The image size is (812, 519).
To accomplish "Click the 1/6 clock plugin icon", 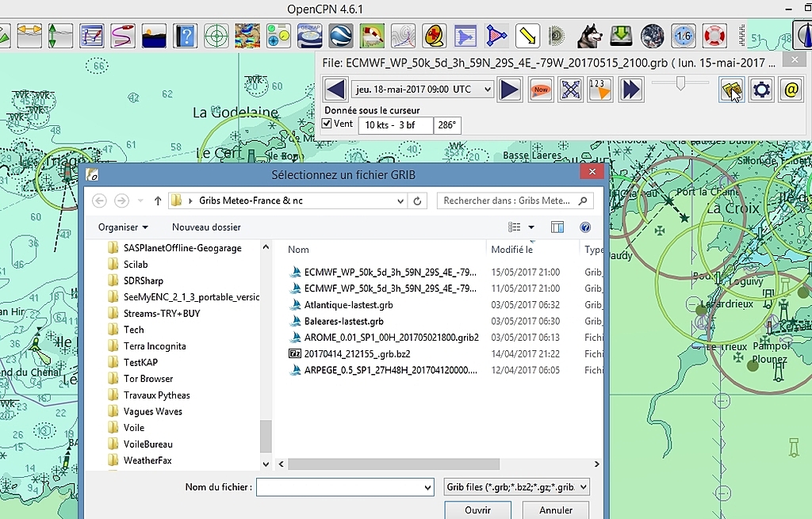I will pos(684,36).
